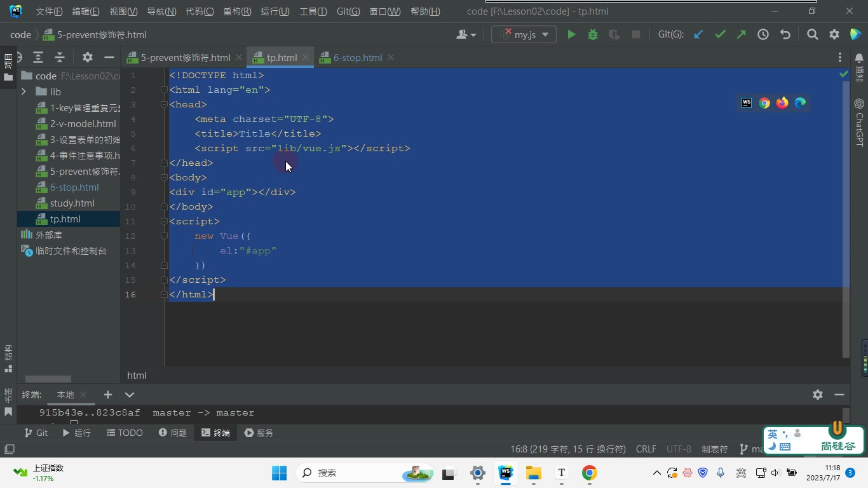
Task: Run the my.js configuration with green play
Action: pyautogui.click(x=571, y=35)
